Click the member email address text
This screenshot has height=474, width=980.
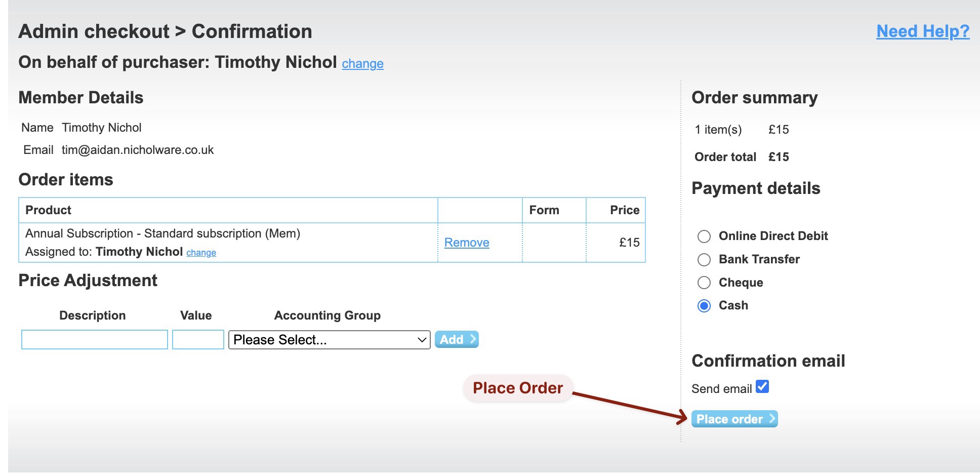point(138,150)
